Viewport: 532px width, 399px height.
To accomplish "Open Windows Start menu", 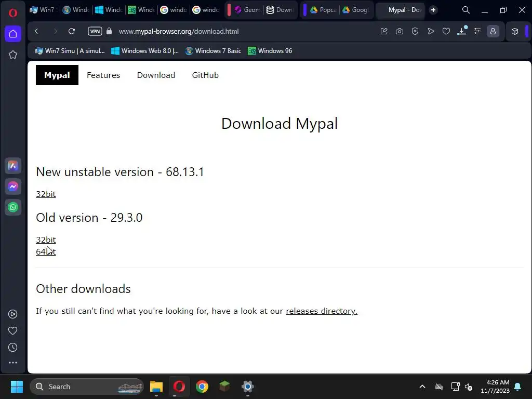I will coord(17,387).
